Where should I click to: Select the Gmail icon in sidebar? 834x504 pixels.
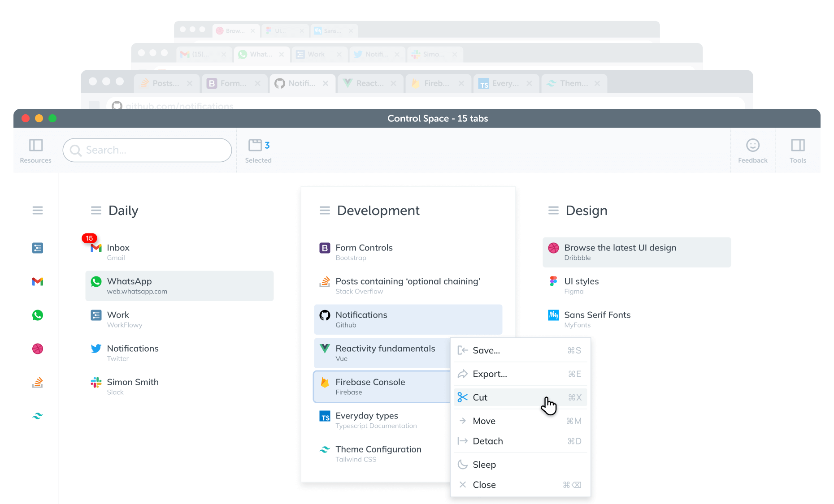point(38,281)
